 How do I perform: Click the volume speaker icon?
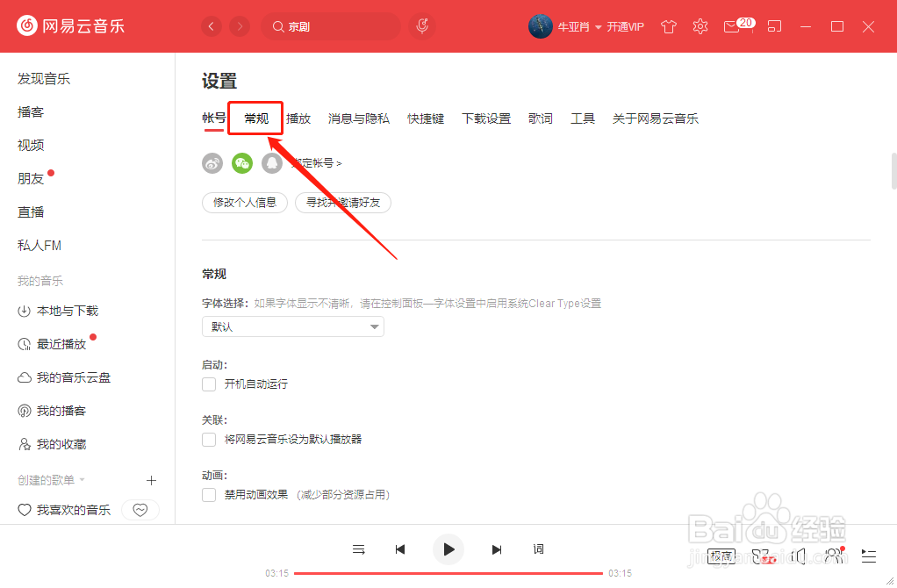799,556
